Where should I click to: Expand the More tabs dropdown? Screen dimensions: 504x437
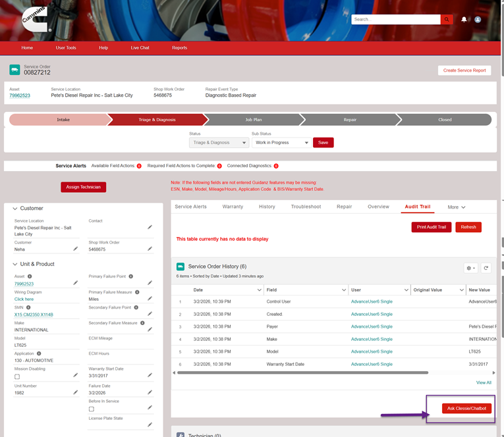click(x=457, y=207)
